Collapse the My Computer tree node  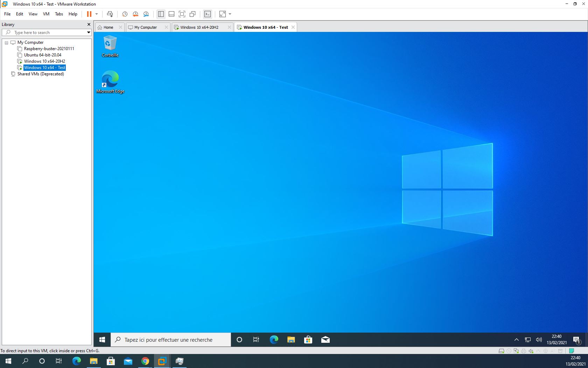[6, 43]
